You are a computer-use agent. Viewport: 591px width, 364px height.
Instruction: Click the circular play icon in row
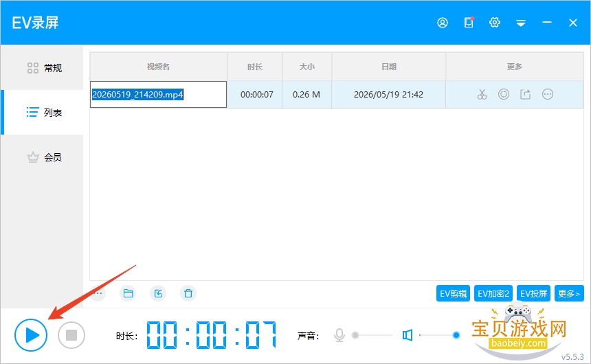pyautogui.click(x=504, y=94)
